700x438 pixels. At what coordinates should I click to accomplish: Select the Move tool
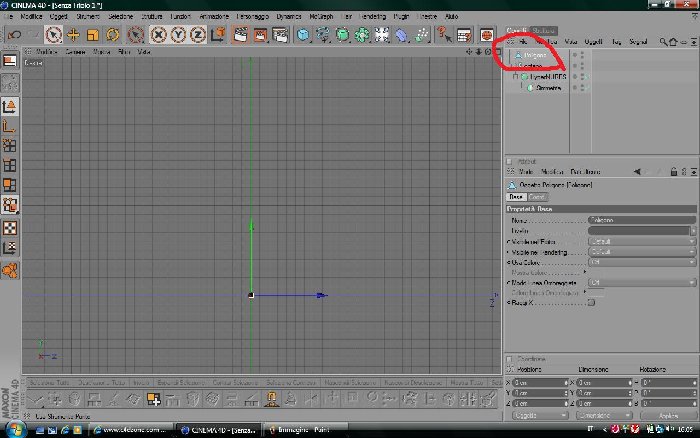coord(73,34)
